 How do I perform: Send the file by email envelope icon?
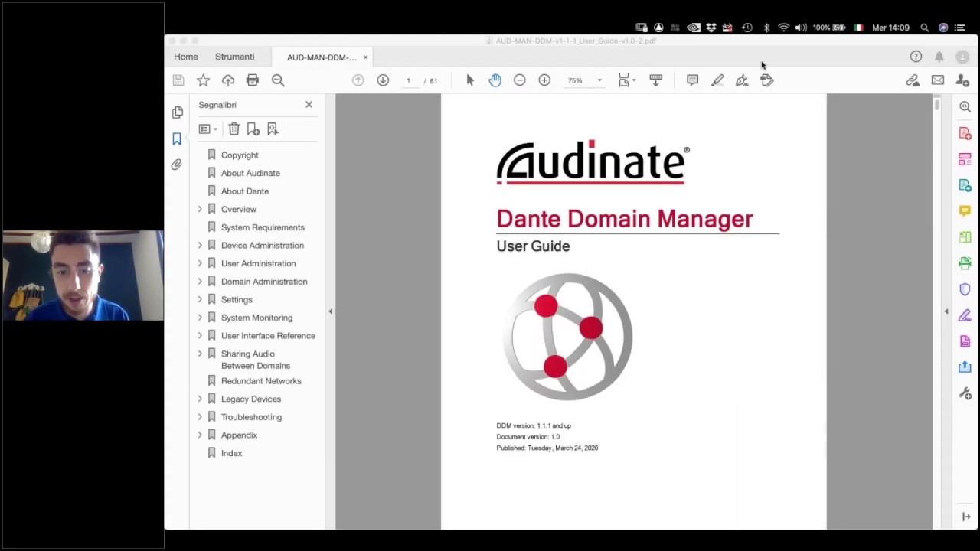point(938,80)
